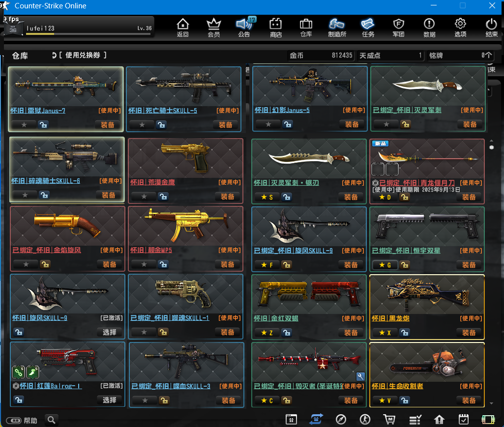Click the inventory scrollbar handle
504x427 pixels.
492,147
